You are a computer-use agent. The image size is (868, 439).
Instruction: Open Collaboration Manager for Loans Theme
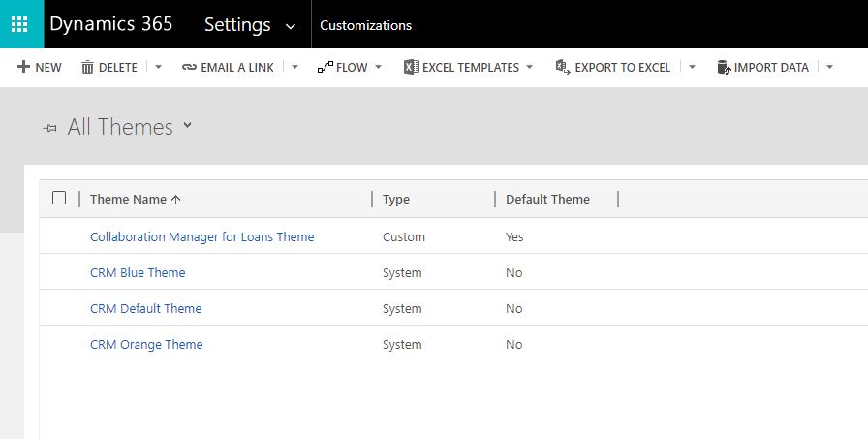coord(202,236)
